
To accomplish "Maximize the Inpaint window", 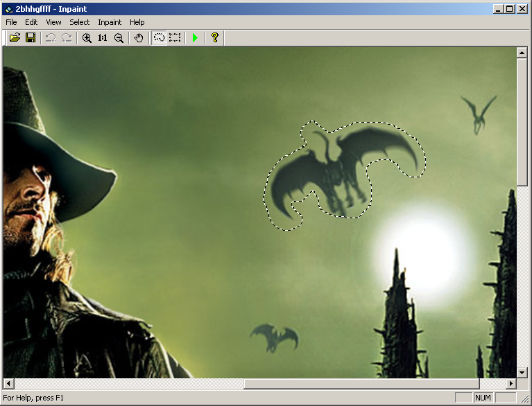I will pyautogui.click(x=509, y=9).
